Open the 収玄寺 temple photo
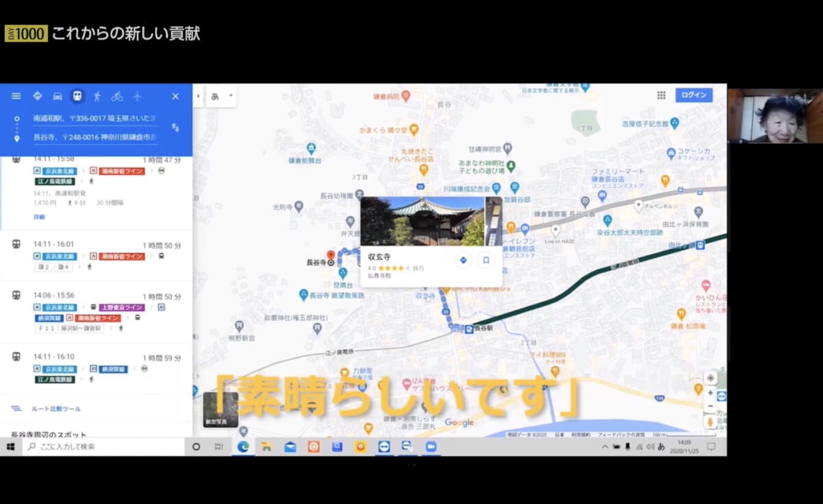Image resolution: width=823 pixels, height=504 pixels. click(422, 221)
